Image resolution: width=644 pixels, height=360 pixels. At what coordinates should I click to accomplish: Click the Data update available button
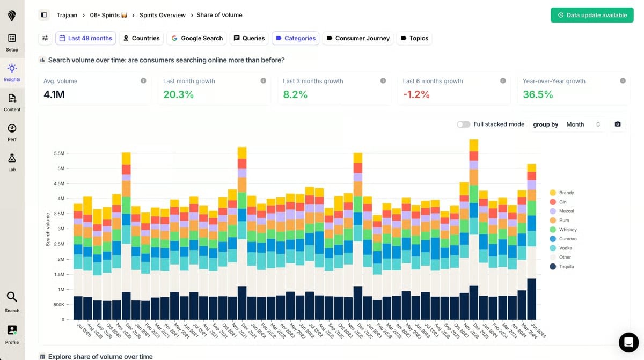tap(592, 15)
